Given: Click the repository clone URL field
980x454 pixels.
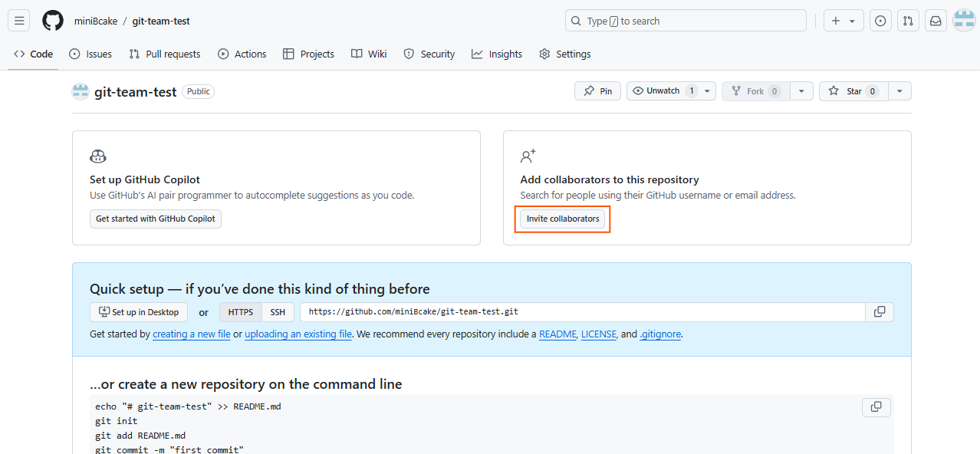Looking at the screenshot, I should click(583, 312).
